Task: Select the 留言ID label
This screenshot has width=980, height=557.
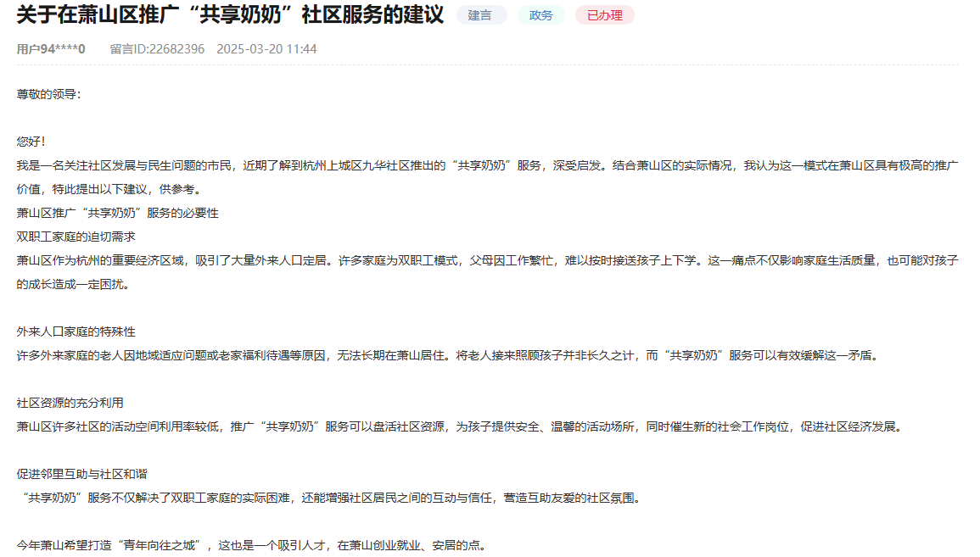Action: click(125, 49)
